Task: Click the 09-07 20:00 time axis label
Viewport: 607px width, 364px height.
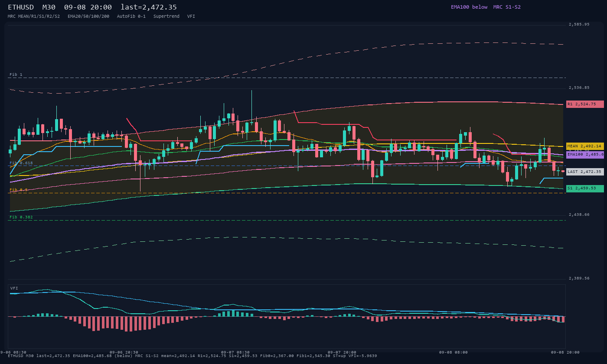Action: click(x=342, y=352)
